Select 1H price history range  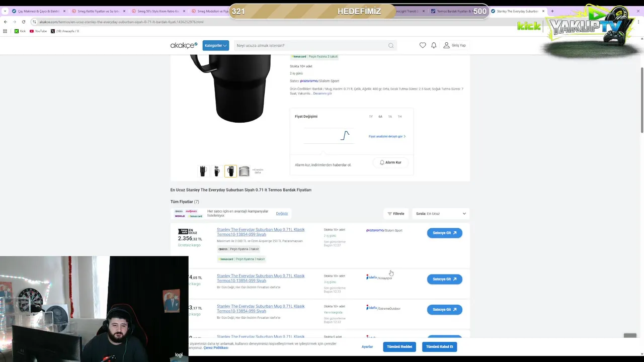pyautogui.click(x=399, y=117)
